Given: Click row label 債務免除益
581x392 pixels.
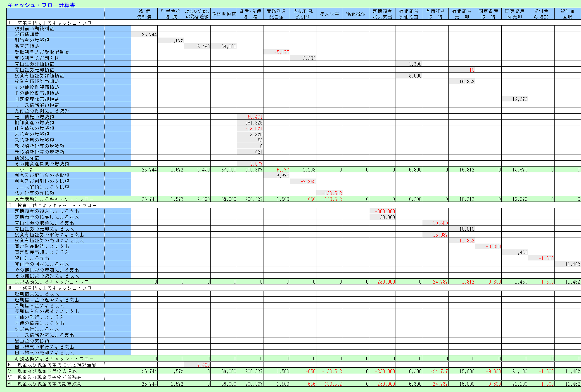Looking at the screenshot, I should 27,158.
